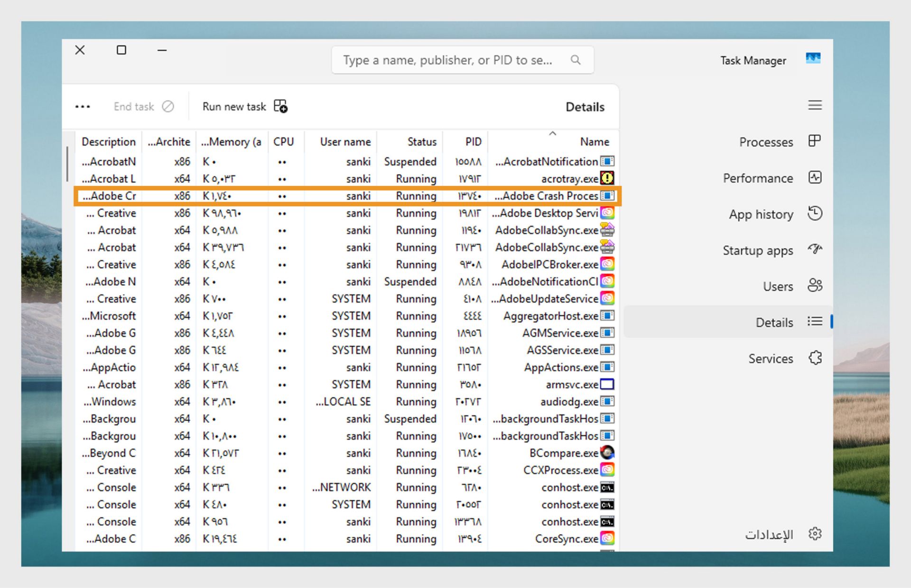Open the Processes page icon

(x=815, y=141)
